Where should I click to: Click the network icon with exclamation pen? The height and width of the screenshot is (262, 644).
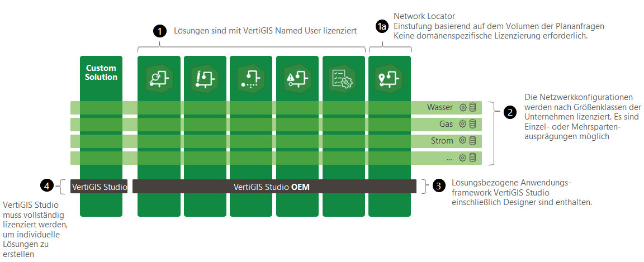pos(205,79)
